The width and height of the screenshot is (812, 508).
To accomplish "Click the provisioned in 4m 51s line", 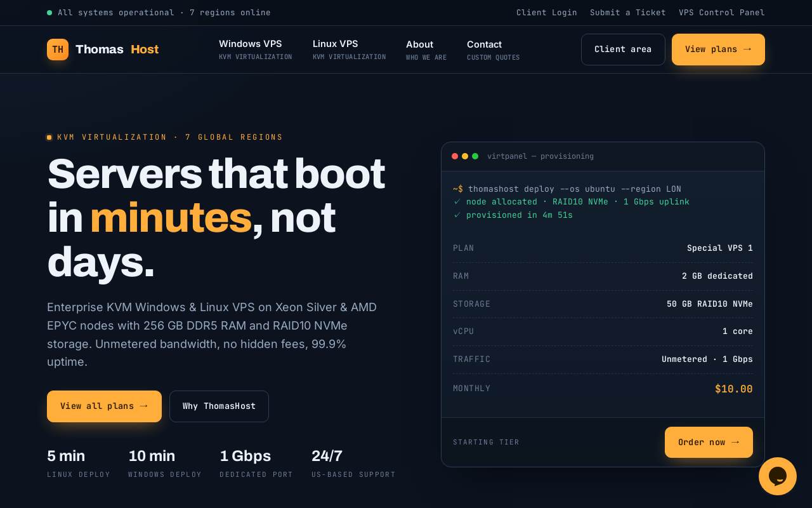I will click(513, 215).
